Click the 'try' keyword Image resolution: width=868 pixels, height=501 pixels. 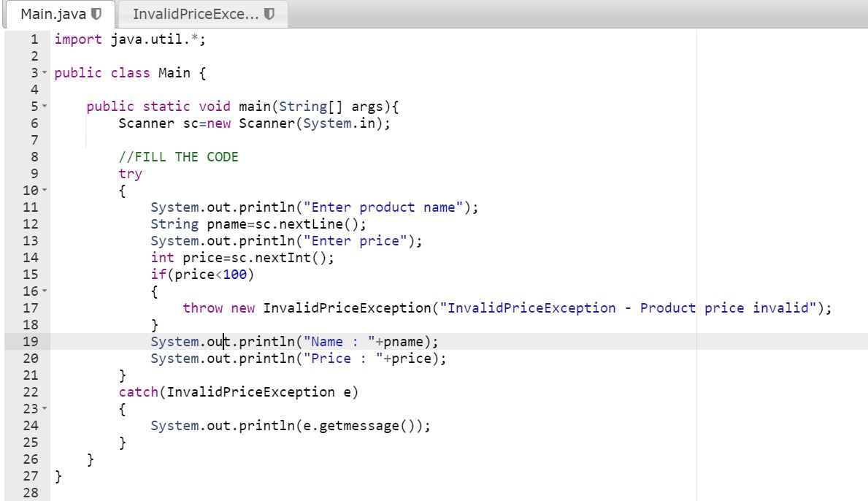pos(130,174)
